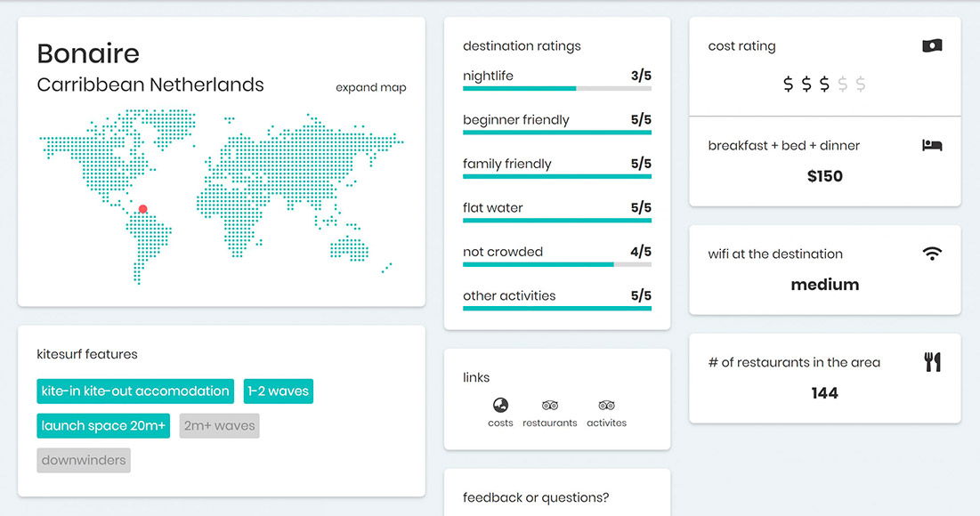This screenshot has height=516, width=980.
Task: Click the costs globe icon
Action: tap(501, 406)
